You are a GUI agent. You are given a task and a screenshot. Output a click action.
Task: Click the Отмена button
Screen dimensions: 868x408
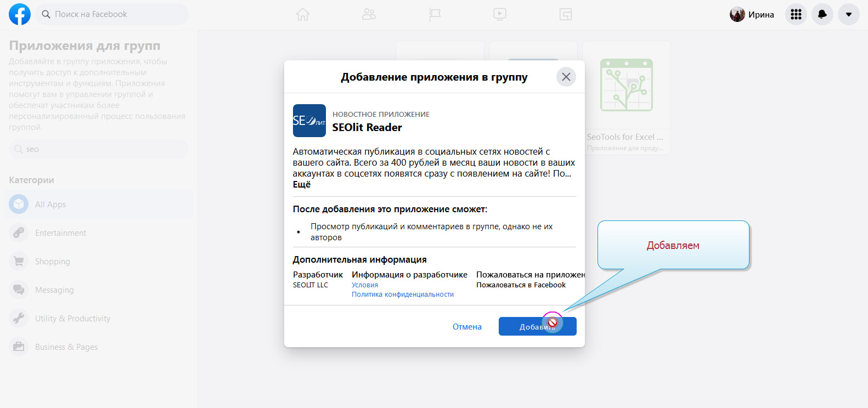click(x=467, y=327)
